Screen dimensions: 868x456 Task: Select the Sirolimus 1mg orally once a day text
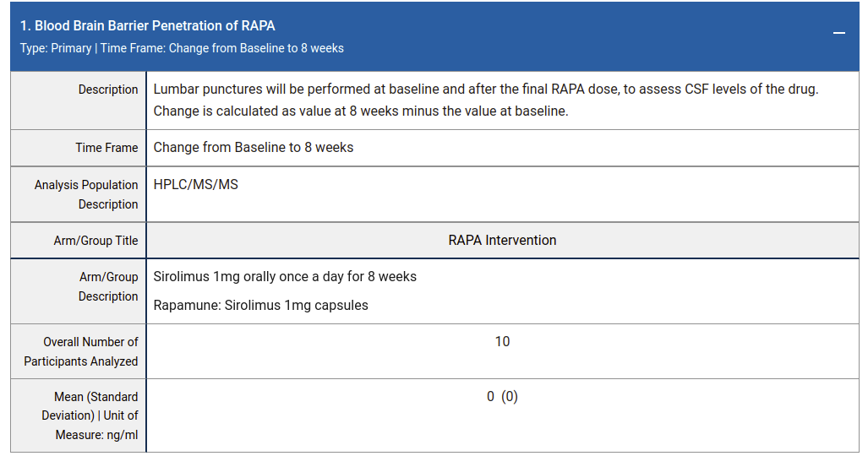[285, 277]
